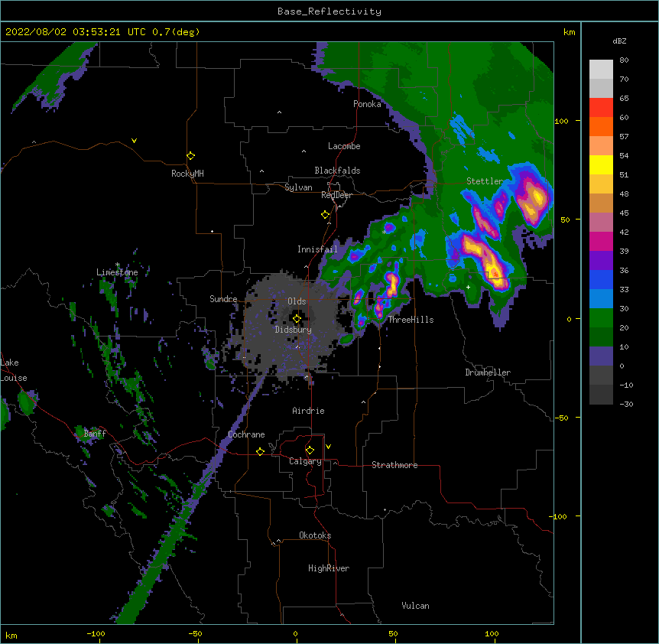659x644 pixels.
Task: Click the Drumheller label
Action: point(488,372)
